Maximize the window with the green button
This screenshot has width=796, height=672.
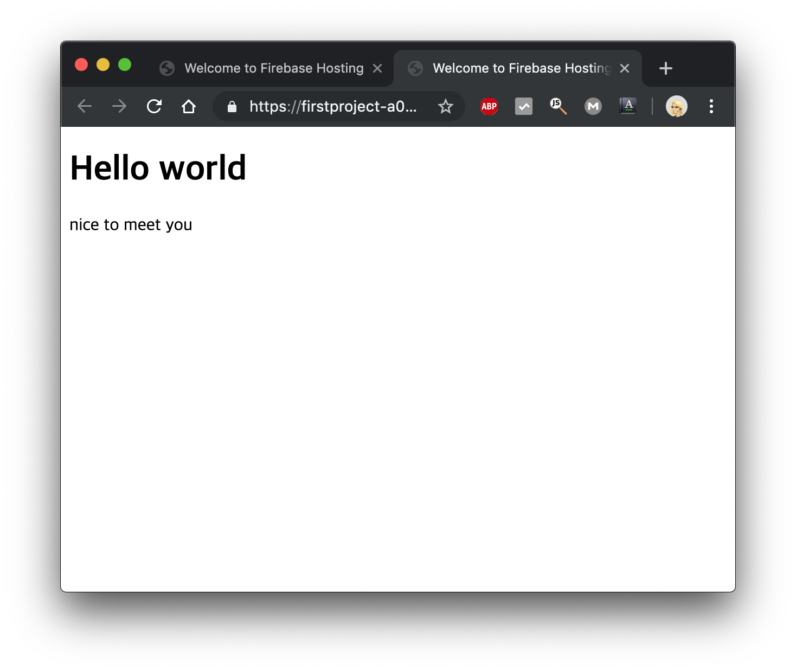click(125, 64)
